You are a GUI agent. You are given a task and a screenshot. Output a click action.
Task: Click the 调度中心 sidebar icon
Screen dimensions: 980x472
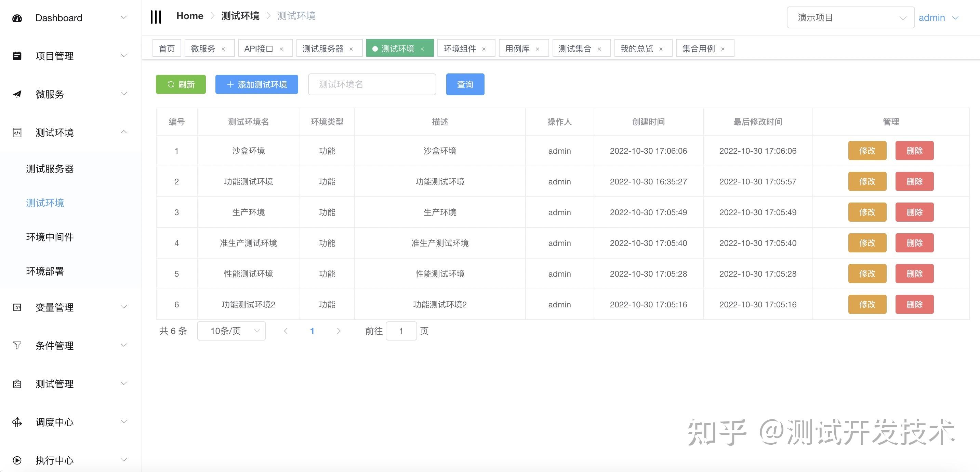coord(17,422)
